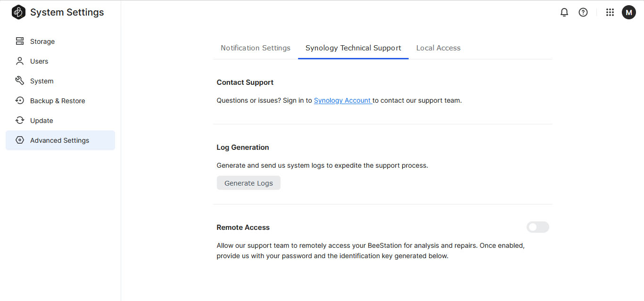Select the Synology Technical Support tab
The width and height of the screenshot is (644, 301).
(x=353, y=48)
